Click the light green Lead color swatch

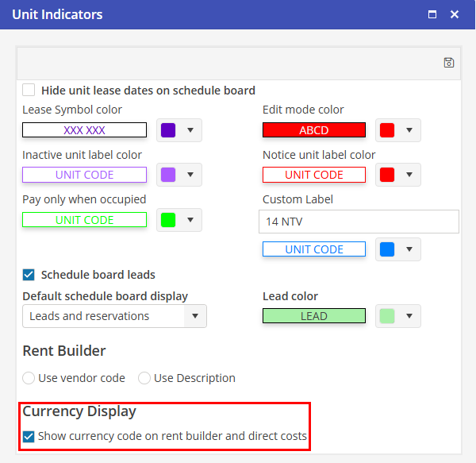(387, 316)
